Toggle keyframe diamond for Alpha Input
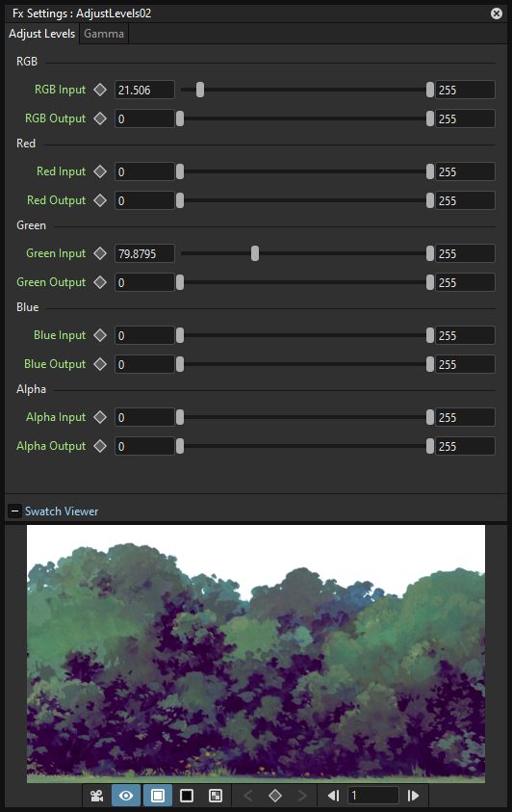This screenshot has width=512, height=812. click(100, 417)
